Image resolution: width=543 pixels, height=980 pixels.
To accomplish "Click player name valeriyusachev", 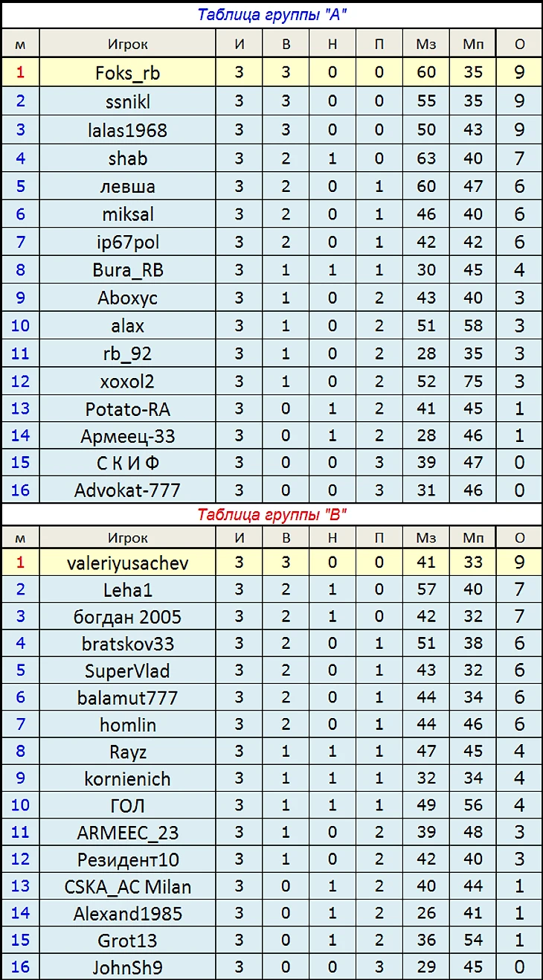I will [127, 563].
